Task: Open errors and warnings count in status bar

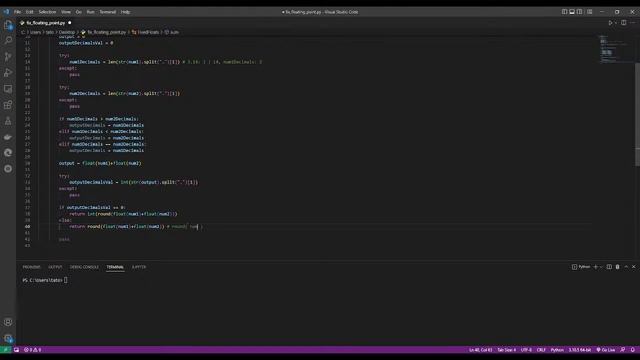Action: tap(32, 350)
